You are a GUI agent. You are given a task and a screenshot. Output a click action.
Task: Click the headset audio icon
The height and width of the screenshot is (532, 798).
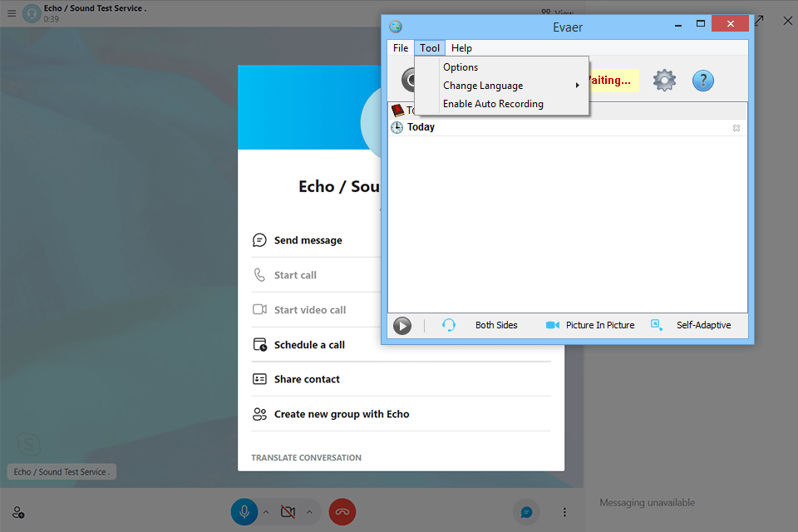point(448,325)
